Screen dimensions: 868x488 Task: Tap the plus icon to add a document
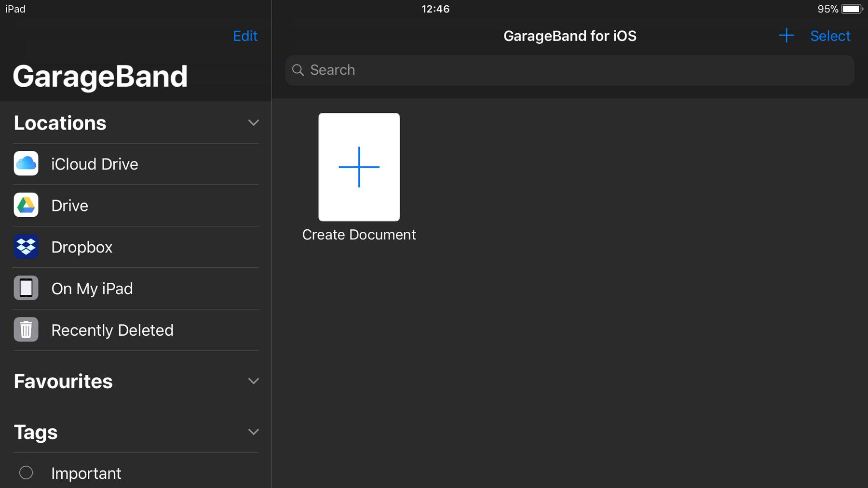coord(786,36)
